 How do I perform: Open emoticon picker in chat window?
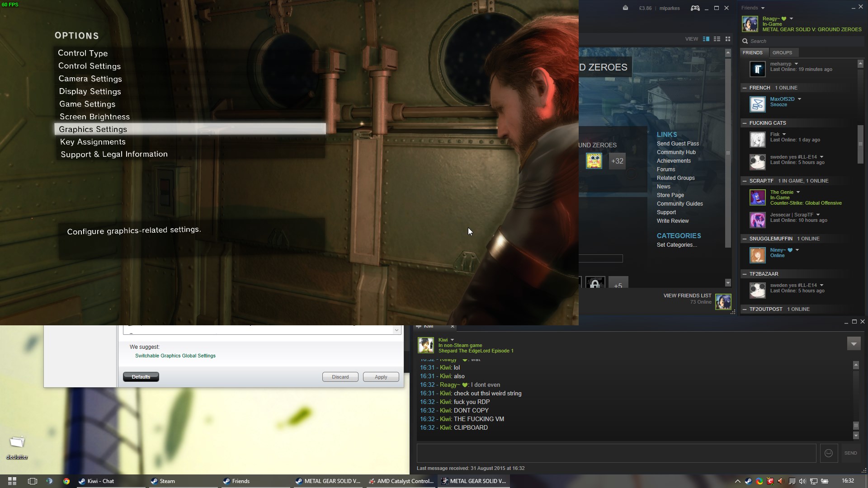(829, 453)
